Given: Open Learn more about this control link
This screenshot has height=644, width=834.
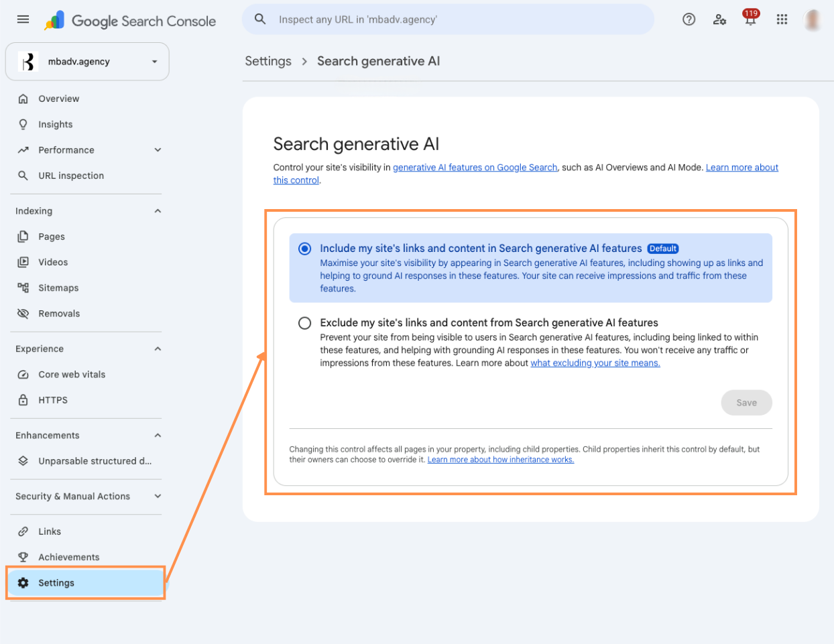Looking at the screenshot, I should coord(742,168).
